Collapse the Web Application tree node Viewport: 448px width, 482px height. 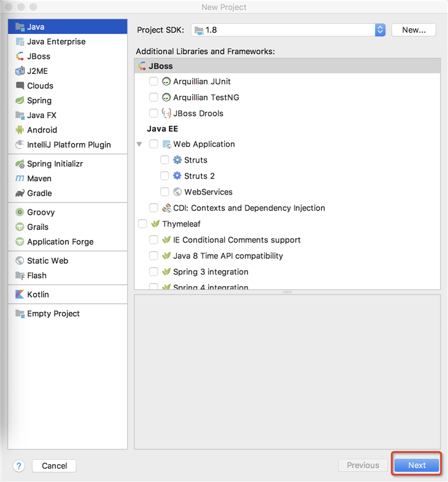point(139,144)
